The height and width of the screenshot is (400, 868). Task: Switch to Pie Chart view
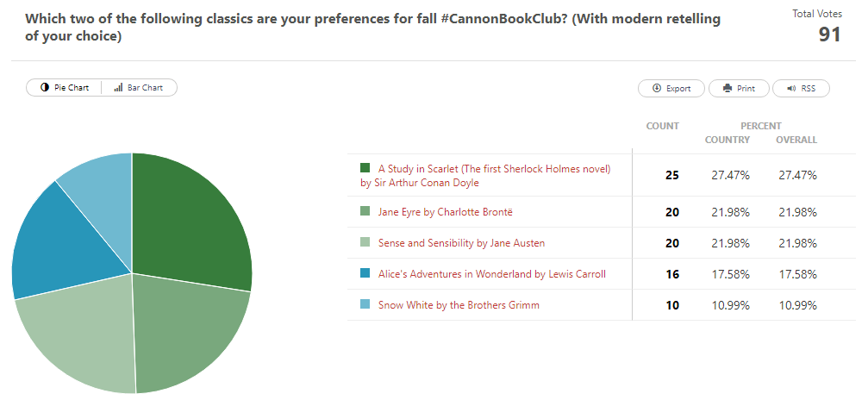coord(65,88)
